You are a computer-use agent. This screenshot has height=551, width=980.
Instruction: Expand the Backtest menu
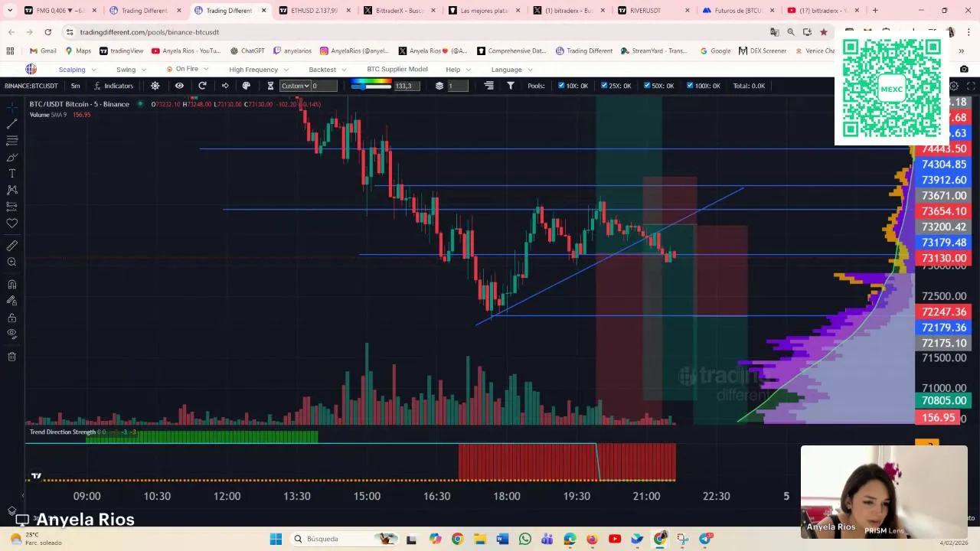(x=327, y=70)
